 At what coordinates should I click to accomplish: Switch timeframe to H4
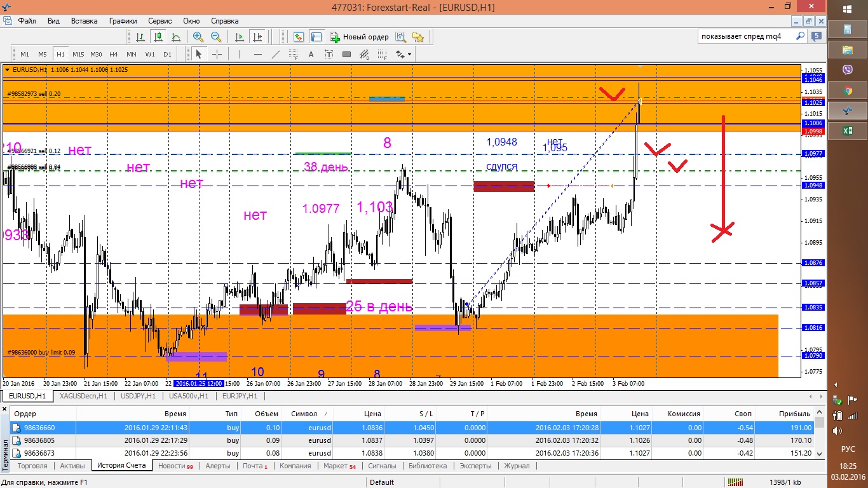(113, 55)
